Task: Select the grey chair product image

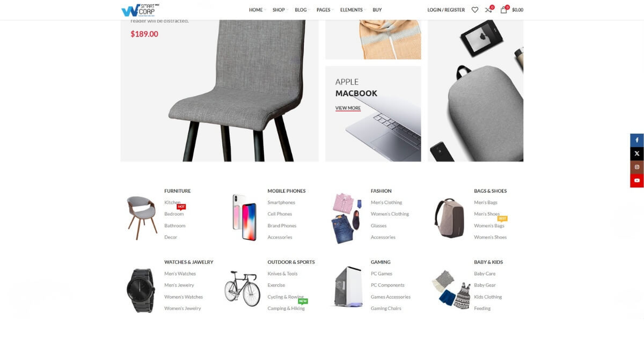Action: (236, 91)
